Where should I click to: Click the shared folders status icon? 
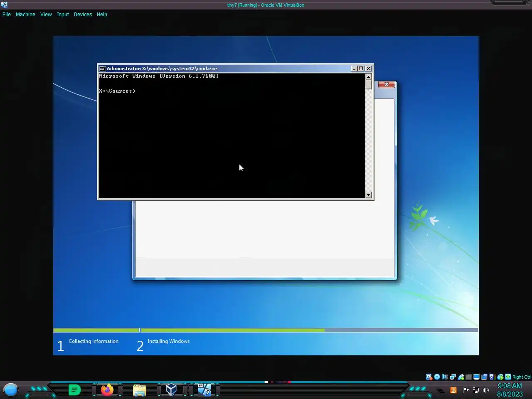click(x=468, y=377)
